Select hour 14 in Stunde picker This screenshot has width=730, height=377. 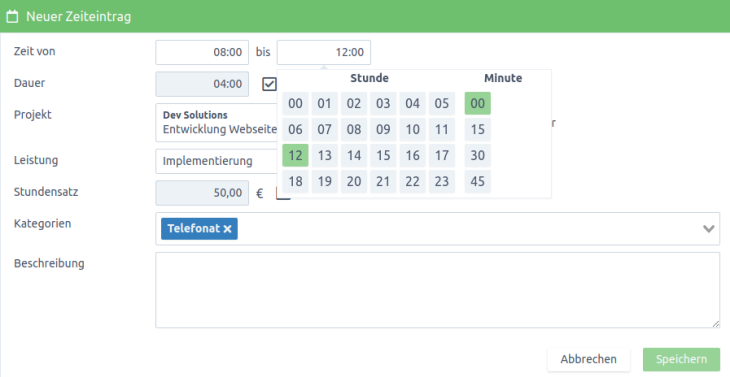(x=354, y=155)
